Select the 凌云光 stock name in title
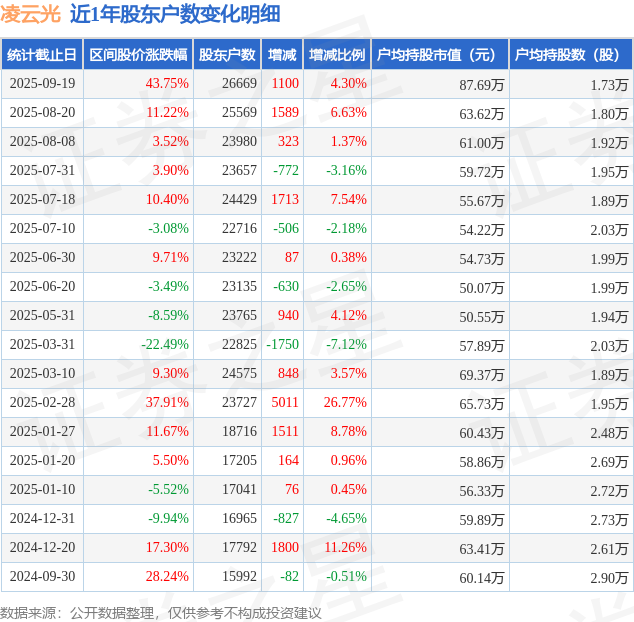Image resolution: width=634 pixels, height=622 pixels. pos(30,14)
